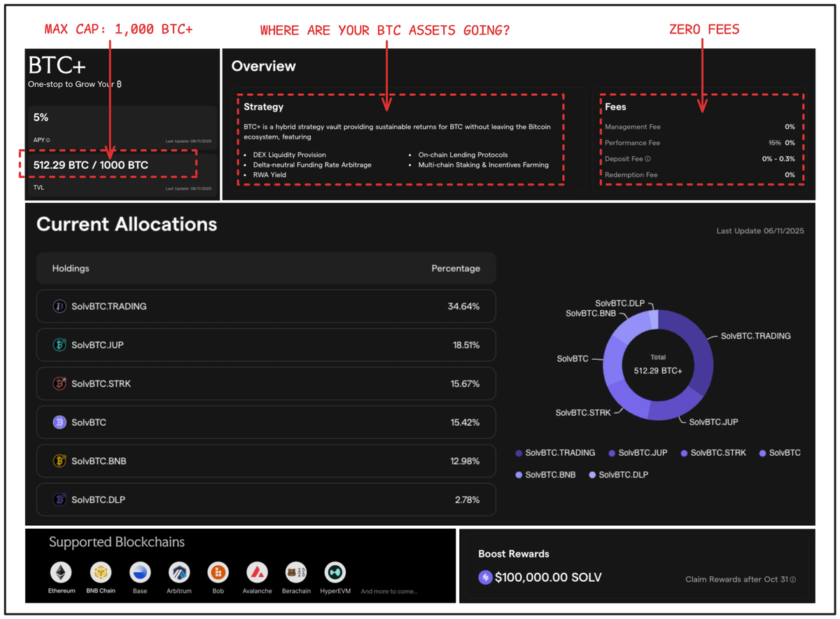Click the Bob blockchain icon
Image resolution: width=840 pixels, height=619 pixels.
(218, 572)
